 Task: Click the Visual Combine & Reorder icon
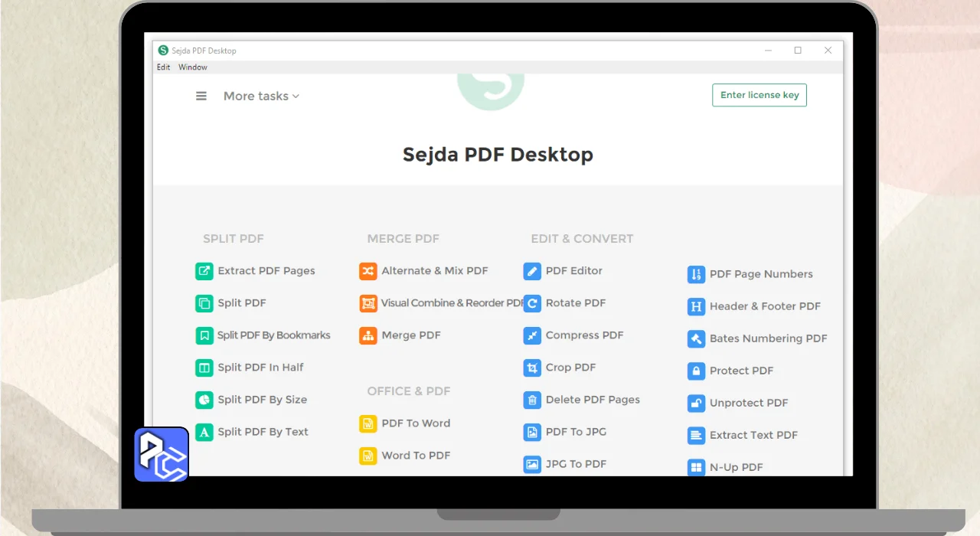pyautogui.click(x=368, y=303)
